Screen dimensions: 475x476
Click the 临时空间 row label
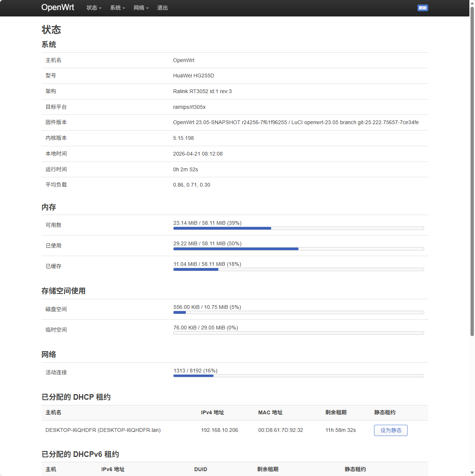(56, 330)
